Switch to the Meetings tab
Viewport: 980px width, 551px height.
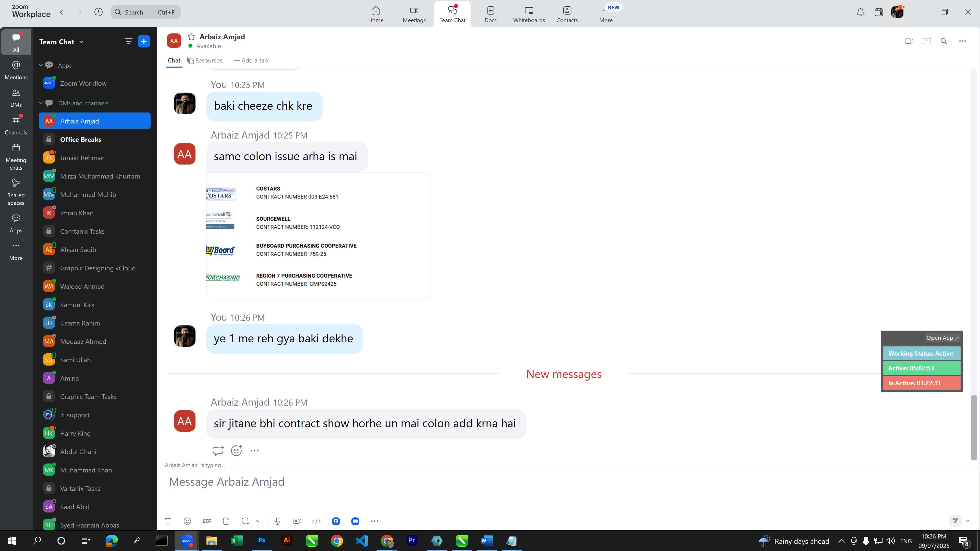coord(414,15)
